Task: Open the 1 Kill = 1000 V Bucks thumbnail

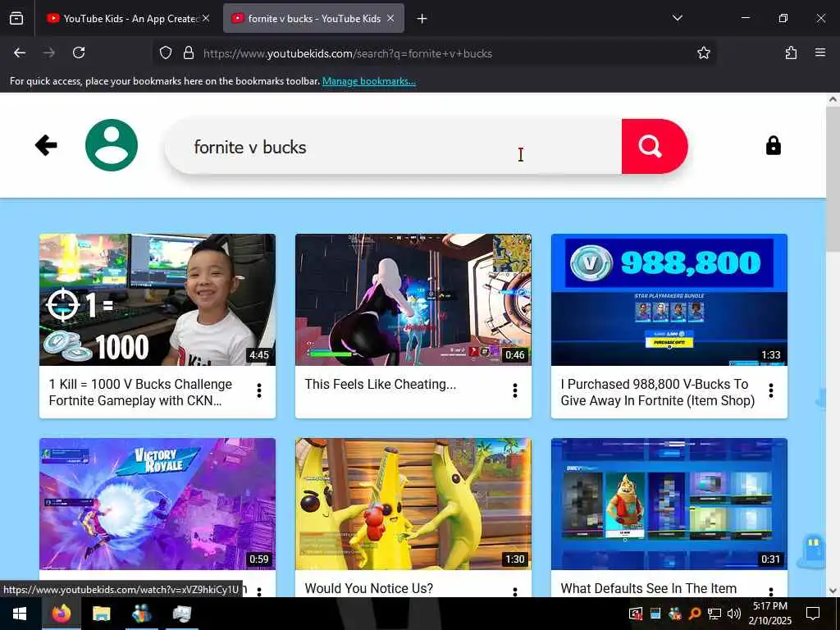Action: click(157, 299)
